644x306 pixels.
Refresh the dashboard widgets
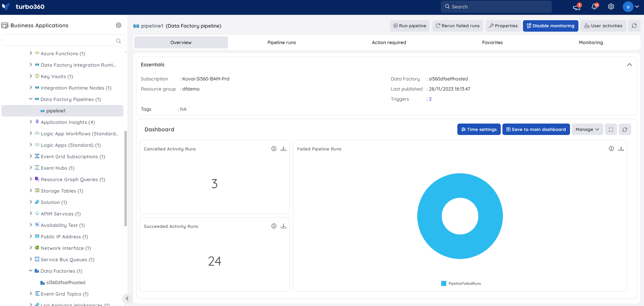[x=625, y=129]
